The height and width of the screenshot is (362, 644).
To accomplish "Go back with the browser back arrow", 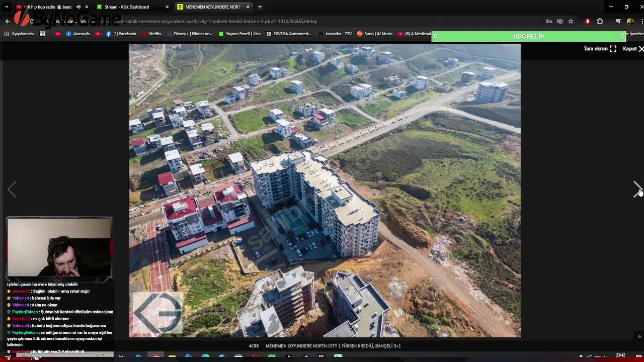I will point(7,21).
